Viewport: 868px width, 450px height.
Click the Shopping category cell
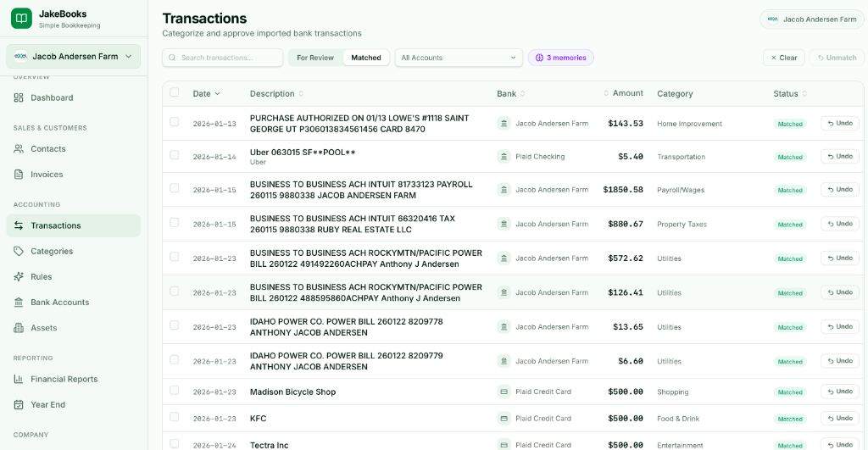(672, 392)
